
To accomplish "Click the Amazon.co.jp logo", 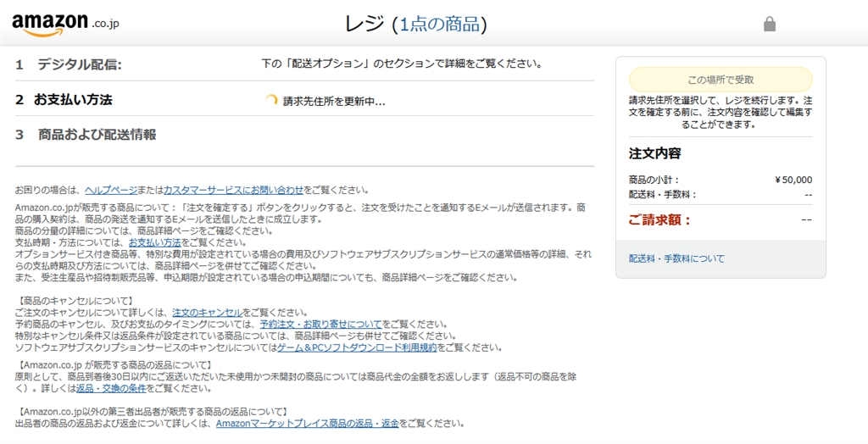I will pos(65,24).
